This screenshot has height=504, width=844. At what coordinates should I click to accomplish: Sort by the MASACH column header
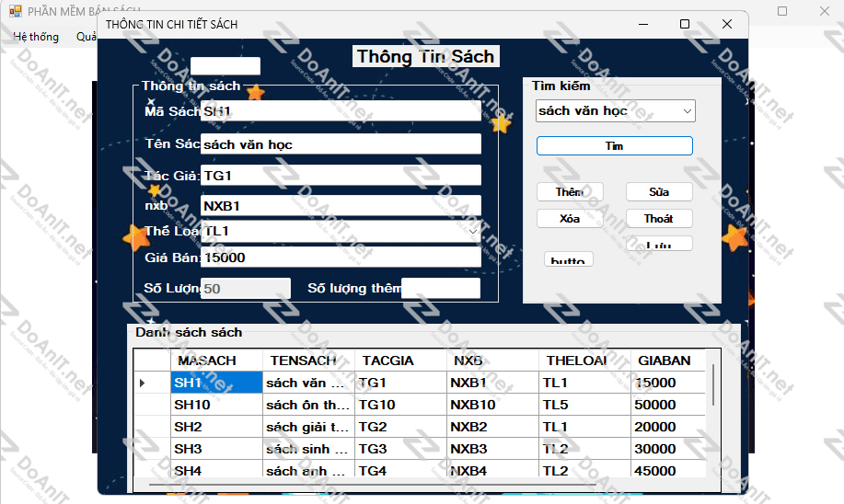tap(216, 361)
